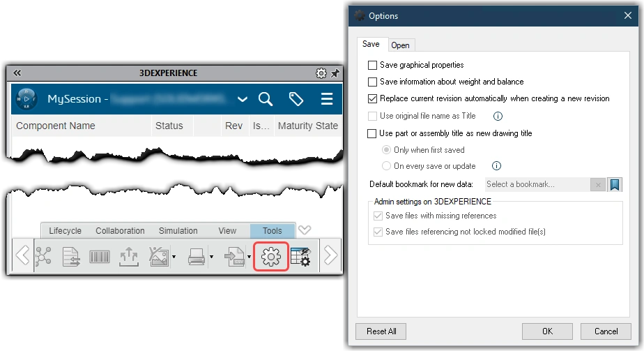Click OK in the Options dialog
The image size is (644, 351).
548,331
